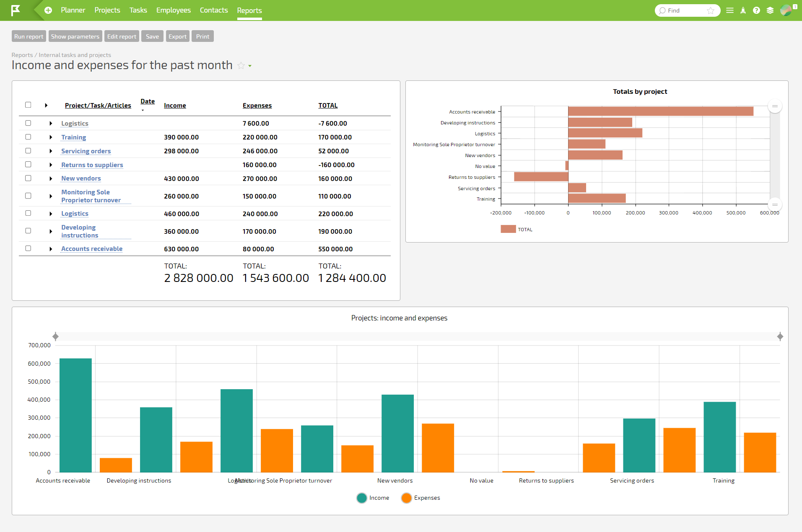Click the star inside the Find box
This screenshot has width=802, height=532.
point(711,10)
